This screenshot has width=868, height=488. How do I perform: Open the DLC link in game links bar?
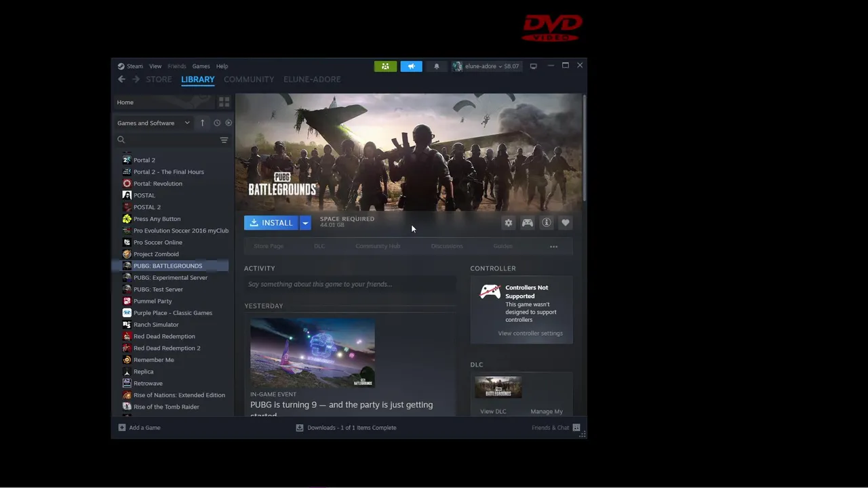click(x=319, y=246)
